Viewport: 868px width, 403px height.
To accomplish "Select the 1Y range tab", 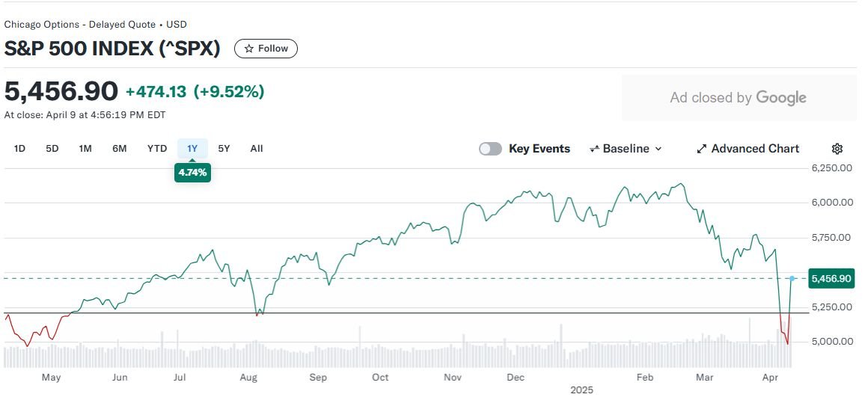I will (x=192, y=149).
